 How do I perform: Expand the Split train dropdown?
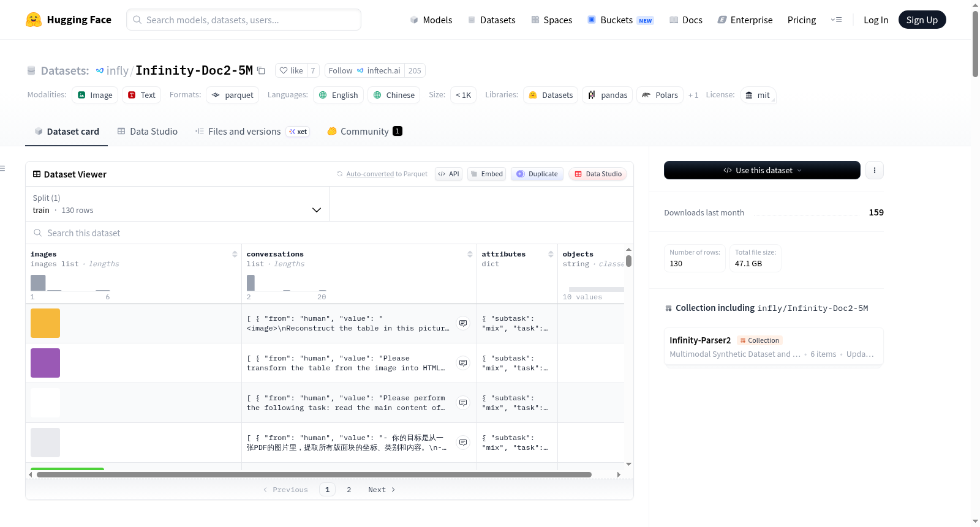tap(177, 204)
